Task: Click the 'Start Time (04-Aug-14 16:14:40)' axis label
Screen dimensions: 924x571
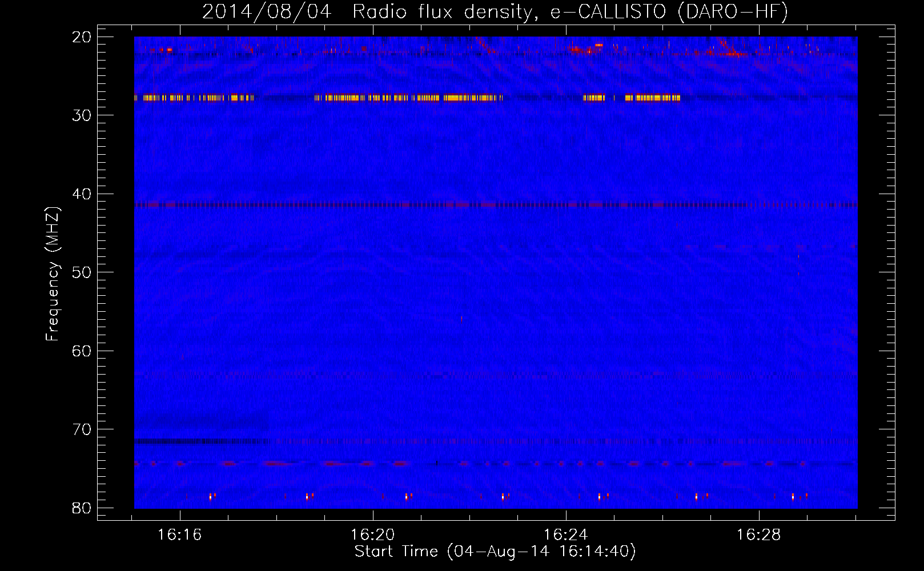Action: click(495, 552)
